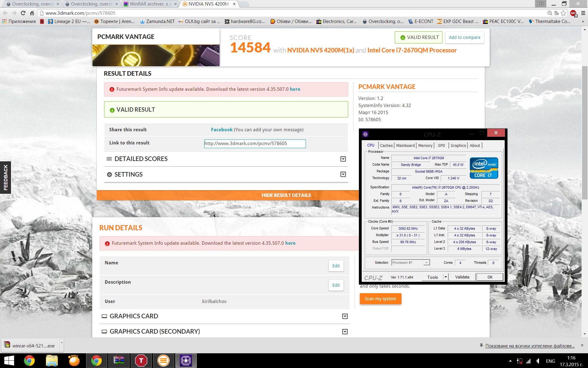This screenshot has height=368, width=588.
Task: Open the Mainboard tab in CPU-Z
Action: pyautogui.click(x=405, y=145)
